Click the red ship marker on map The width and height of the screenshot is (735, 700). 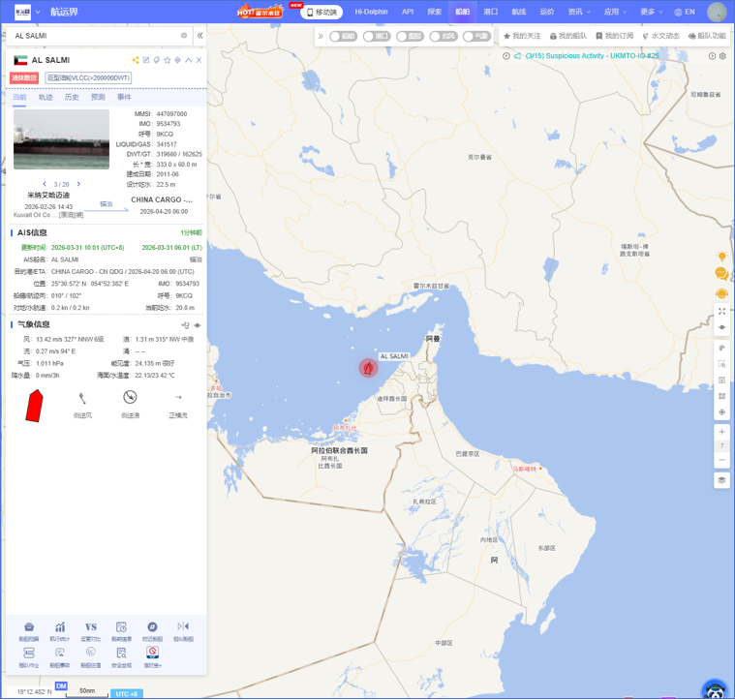(x=368, y=368)
